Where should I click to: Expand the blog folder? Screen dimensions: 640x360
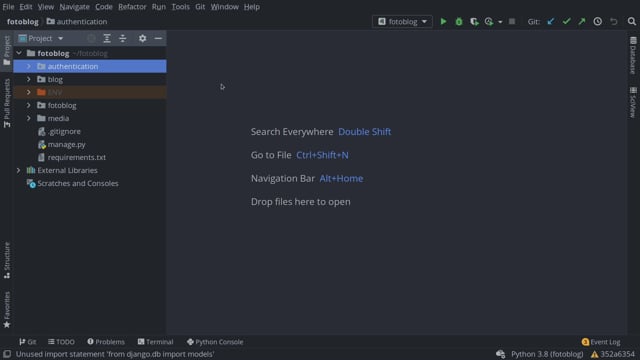[x=29, y=79]
